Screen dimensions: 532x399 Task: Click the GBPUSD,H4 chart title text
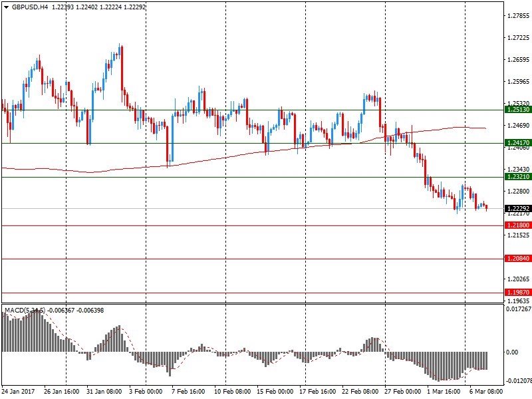point(30,7)
